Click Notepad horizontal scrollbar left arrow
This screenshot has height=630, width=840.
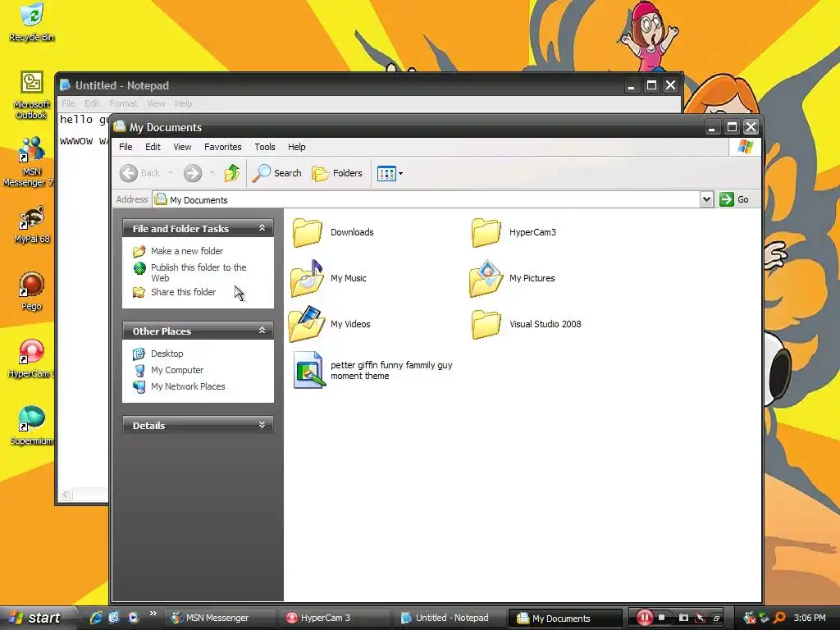[x=66, y=495]
